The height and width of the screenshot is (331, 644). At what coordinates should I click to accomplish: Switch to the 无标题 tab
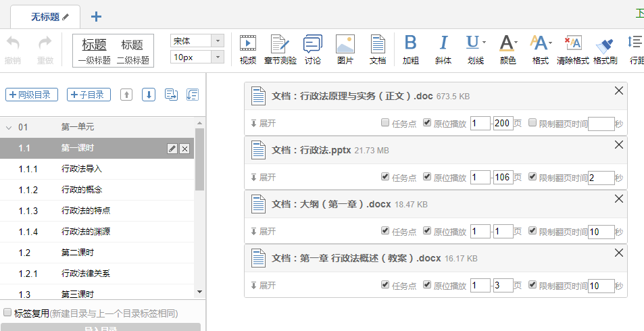pos(45,16)
